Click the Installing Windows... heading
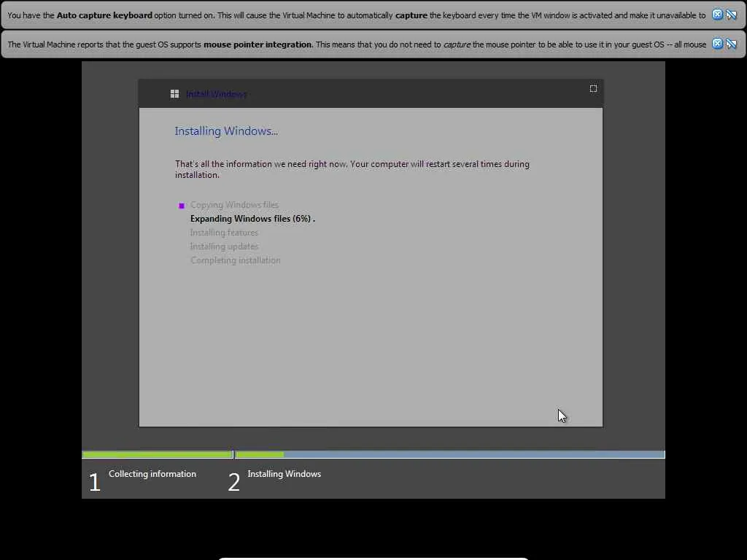Screen dimensions: 747x560 pyautogui.click(x=226, y=131)
